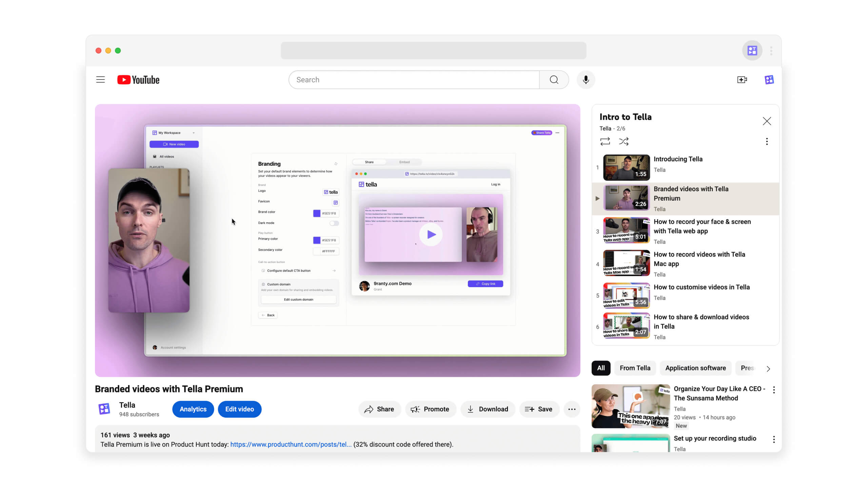Download the video
This screenshot has width=868, height=488.
(488, 409)
